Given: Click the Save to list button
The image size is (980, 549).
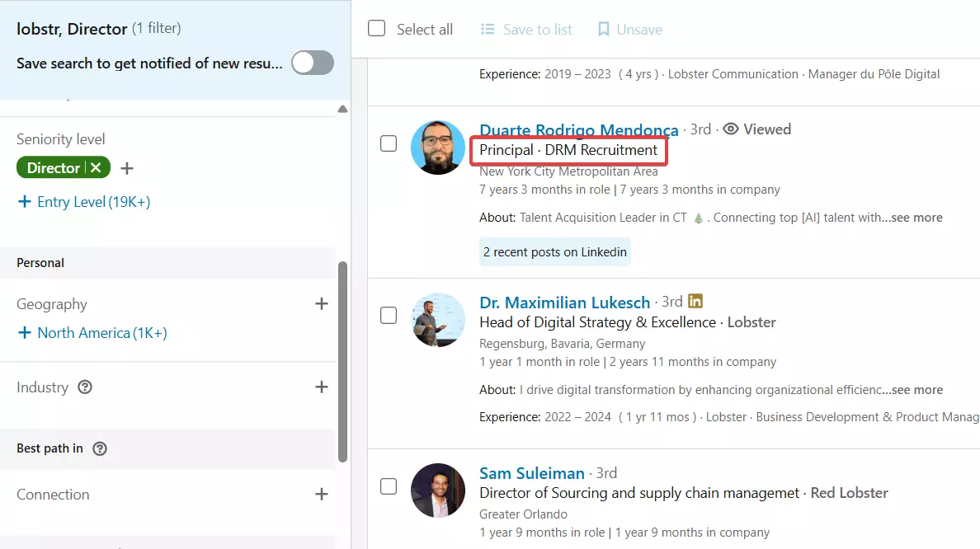Looking at the screenshot, I should pos(526,30).
